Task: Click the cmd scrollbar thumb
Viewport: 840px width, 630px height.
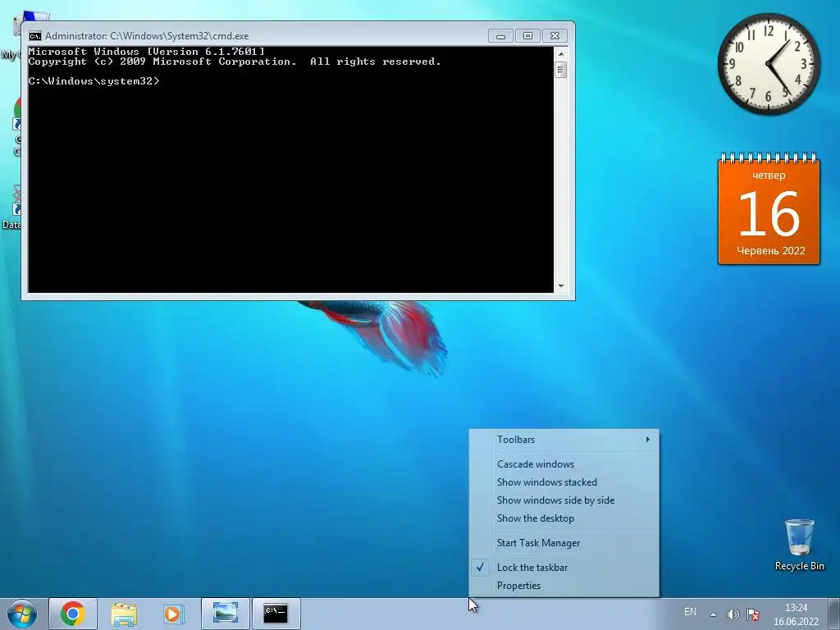Action: (x=561, y=70)
